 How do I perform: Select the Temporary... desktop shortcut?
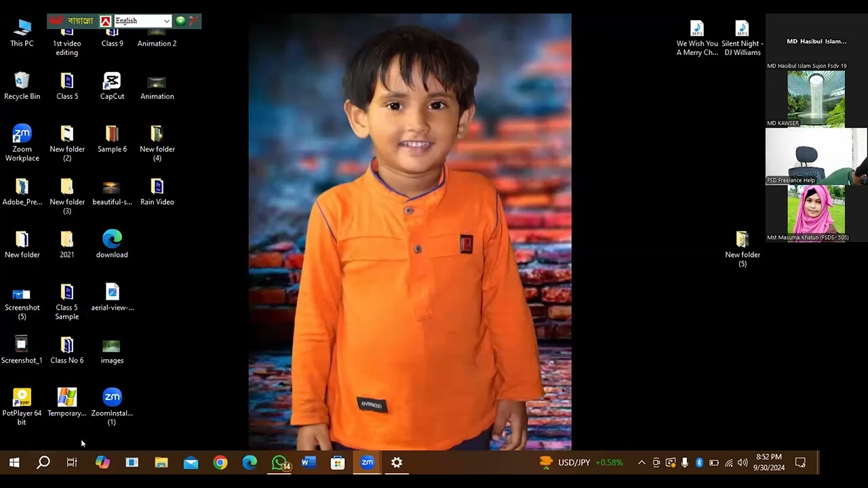point(66,402)
